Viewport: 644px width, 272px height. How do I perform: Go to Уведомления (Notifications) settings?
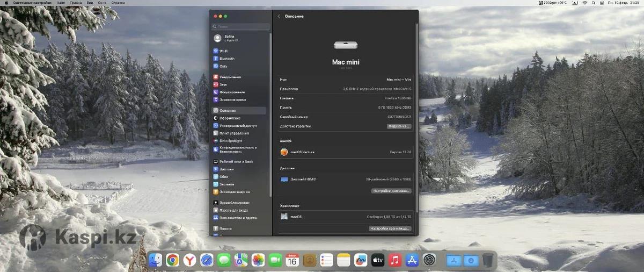click(230, 77)
